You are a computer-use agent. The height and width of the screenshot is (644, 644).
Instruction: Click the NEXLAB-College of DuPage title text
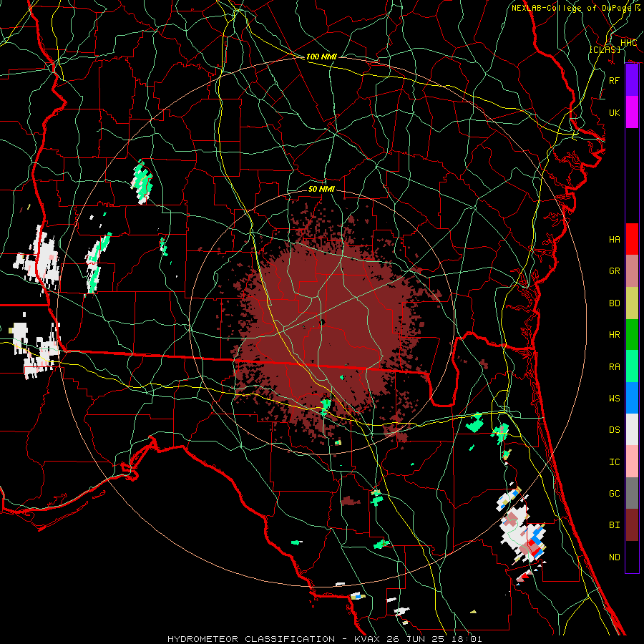(571, 8)
